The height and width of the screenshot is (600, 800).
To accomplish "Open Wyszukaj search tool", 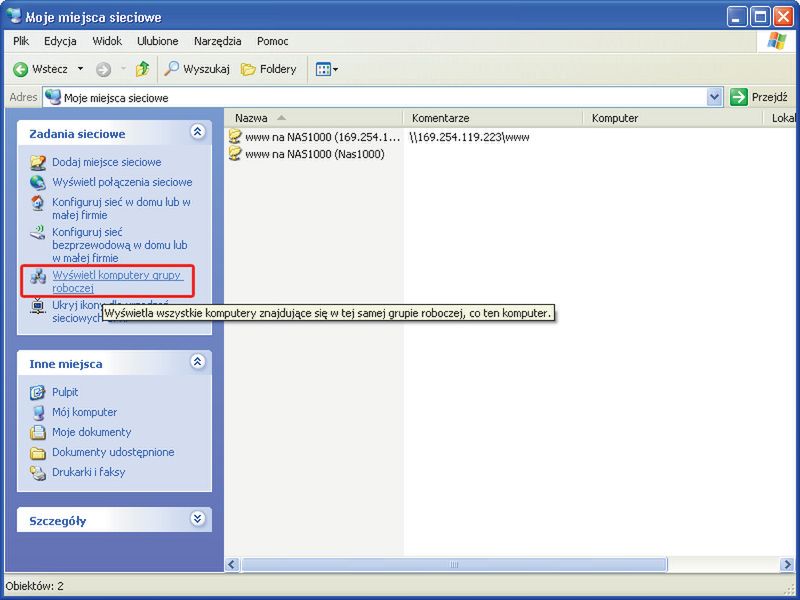I will pyautogui.click(x=196, y=69).
